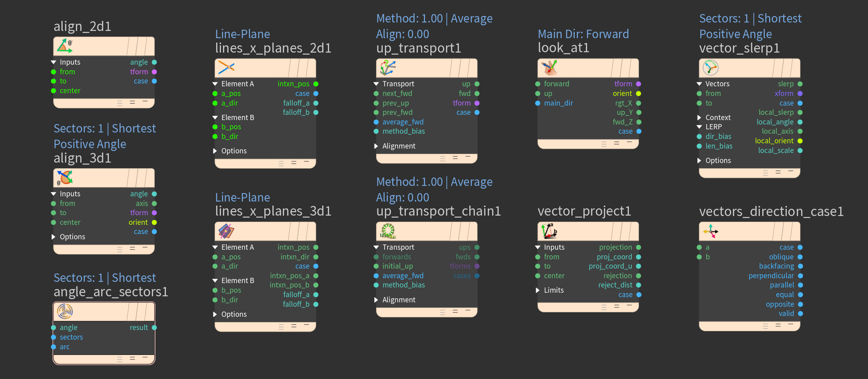This screenshot has width=868, height=379.
Task: Select the angle_arc_sectors1 spiral icon
Action: pyautogui.click(x=65, y=311)
